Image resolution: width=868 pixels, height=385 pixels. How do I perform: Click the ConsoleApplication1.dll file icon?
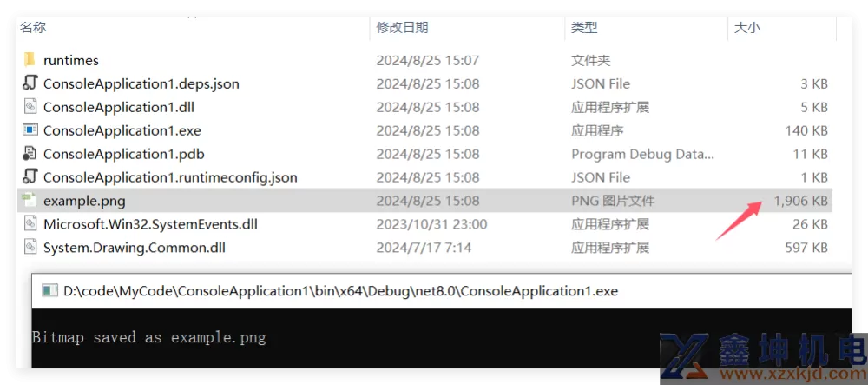click(x=30, y=106)
